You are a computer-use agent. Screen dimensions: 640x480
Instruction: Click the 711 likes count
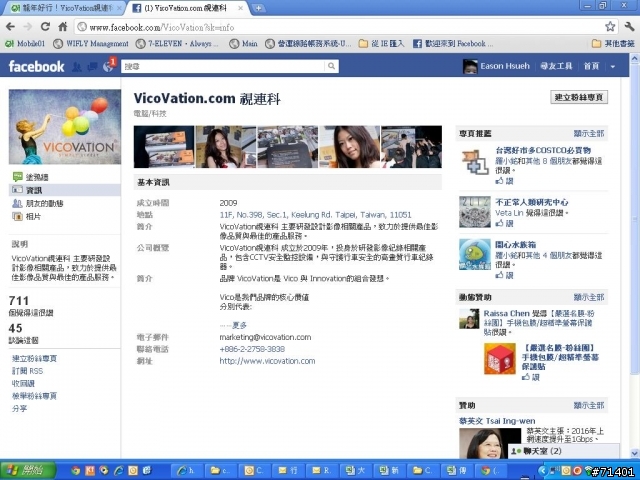(19, 301)
